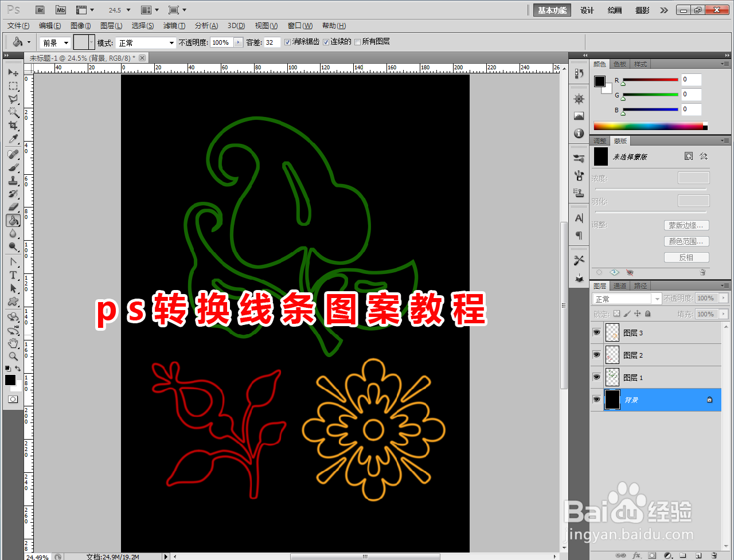Screen dimensions: 734x560
Task: Select the Eraser tool
Action: coord(13,207)
